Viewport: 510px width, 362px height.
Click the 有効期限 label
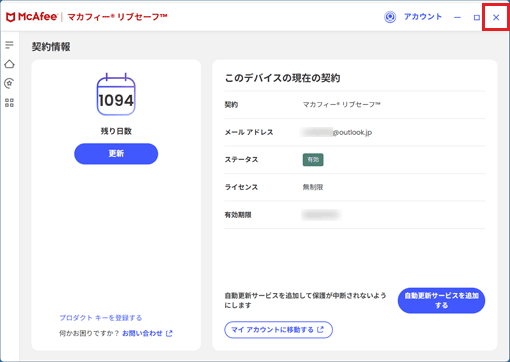point(238,215)
